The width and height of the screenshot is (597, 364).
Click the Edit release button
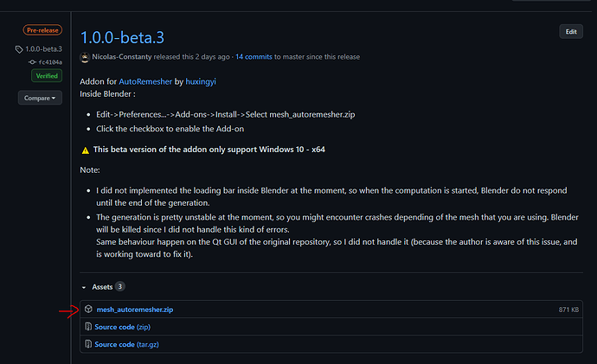571,32
